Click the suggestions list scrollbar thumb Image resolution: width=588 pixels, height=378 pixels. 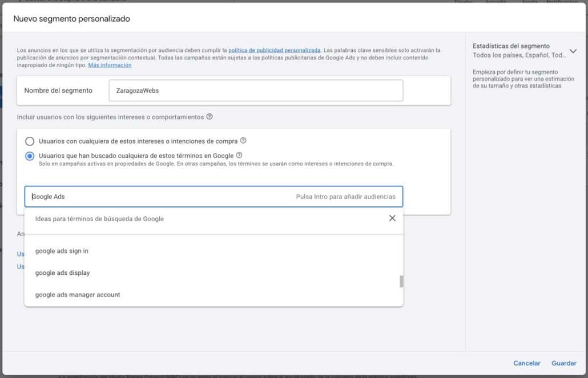401,281
